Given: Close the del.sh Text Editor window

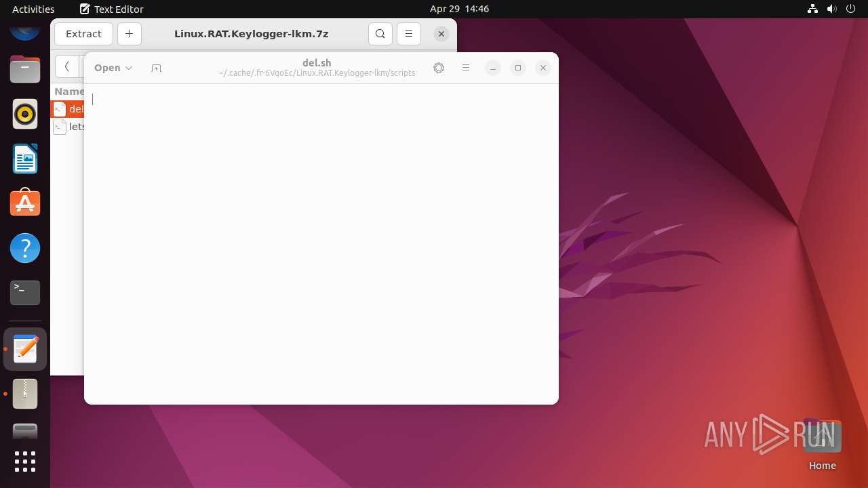Looking at the screenshot, I should [x=543, y=68].
